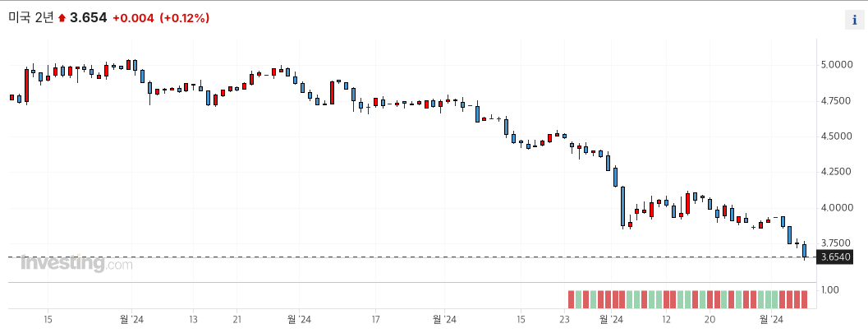This screenshot has width=868, height=333.
Task: Select the 23 date label on x-axis
Action: 564,319
